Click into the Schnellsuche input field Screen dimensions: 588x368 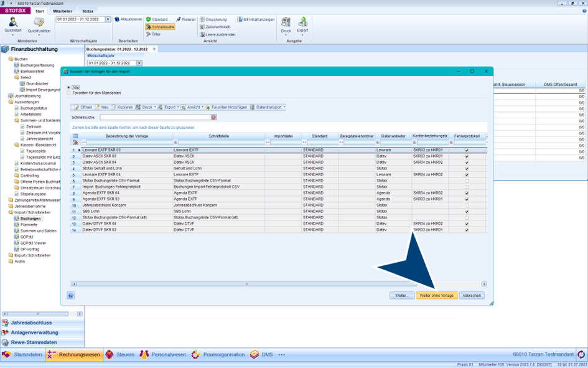pos(156,118)
